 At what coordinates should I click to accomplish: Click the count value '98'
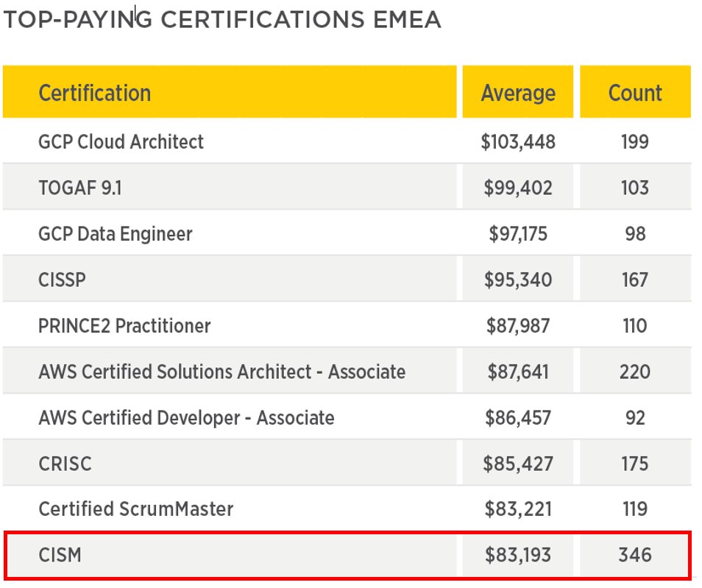[635, 234]
